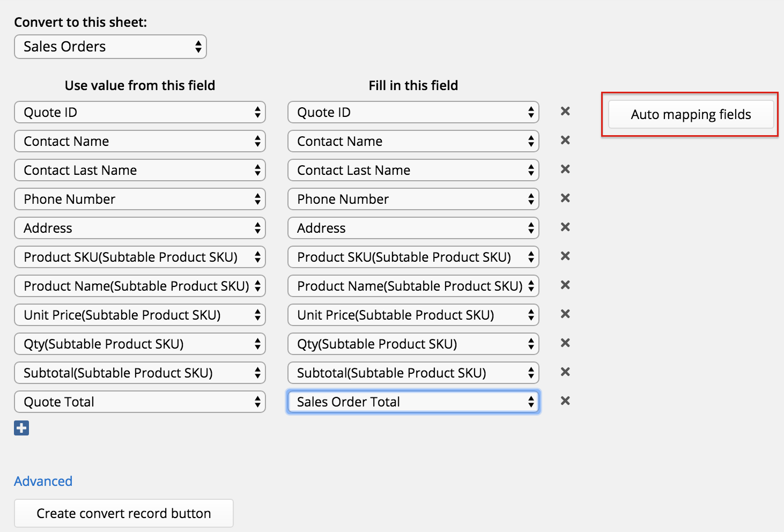
Task: Expand target dropdown for Product Name subtable field
Action: (413, 286)
